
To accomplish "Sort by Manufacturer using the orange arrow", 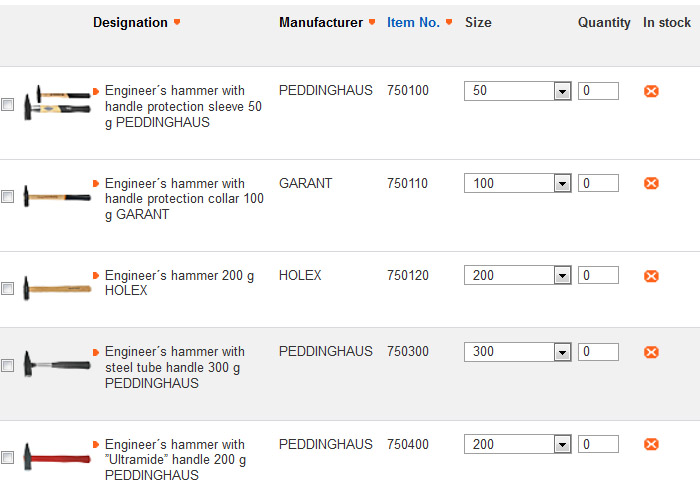I will [372, 23].
